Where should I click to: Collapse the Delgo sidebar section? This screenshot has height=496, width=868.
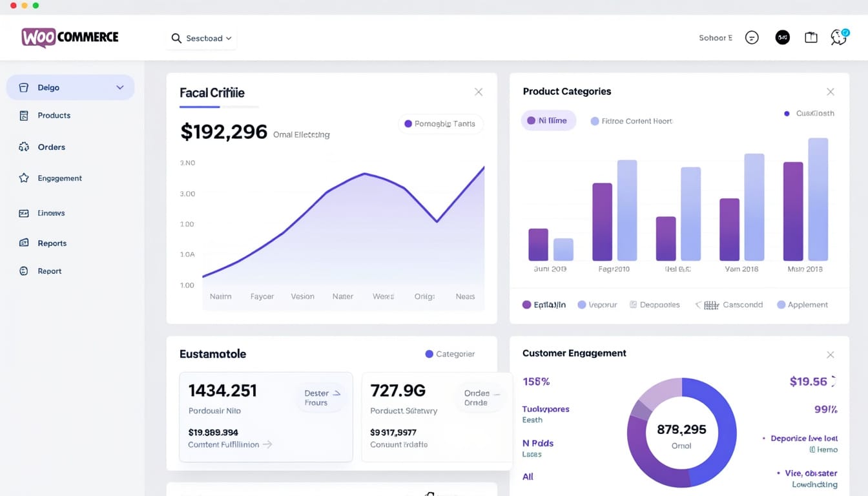tap(119, 87)
